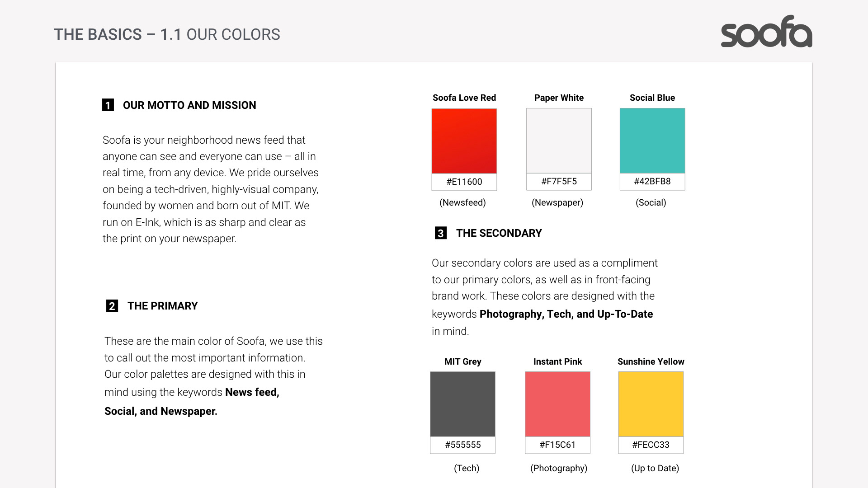Click the #42BFB8 hex code field
The height and width of the screenshot is (488, 868).
652,181
